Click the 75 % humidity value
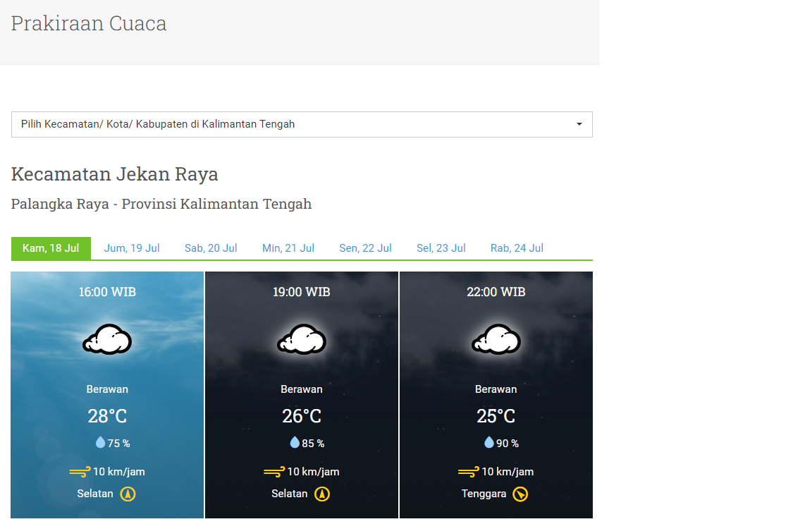Image resolution: width=812 pixels, height=524 pixels. 118,444
